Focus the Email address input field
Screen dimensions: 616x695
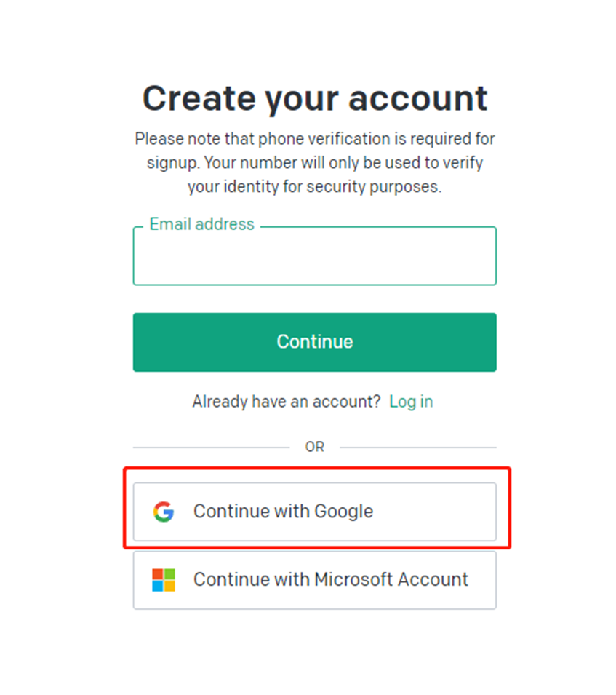coord(314,258)
